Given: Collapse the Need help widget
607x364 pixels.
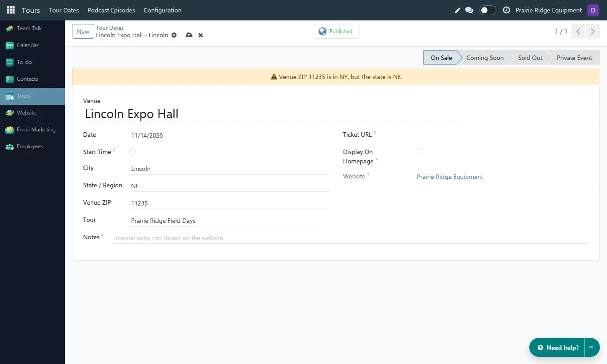Looking at the screenshot, I should tap(591, 348).
